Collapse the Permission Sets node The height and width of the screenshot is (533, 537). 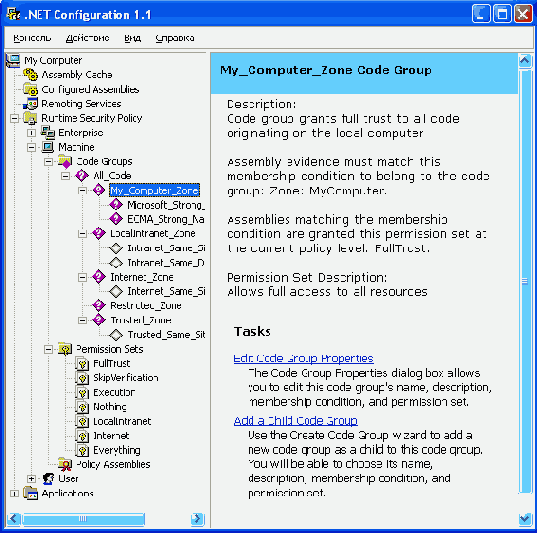pyautogui.click(x=48, y=349)
